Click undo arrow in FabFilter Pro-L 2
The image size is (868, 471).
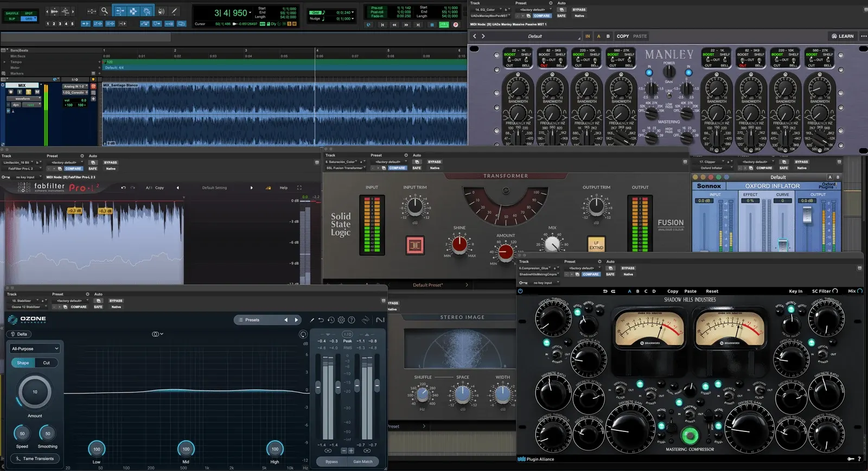[x=123, y=188]
